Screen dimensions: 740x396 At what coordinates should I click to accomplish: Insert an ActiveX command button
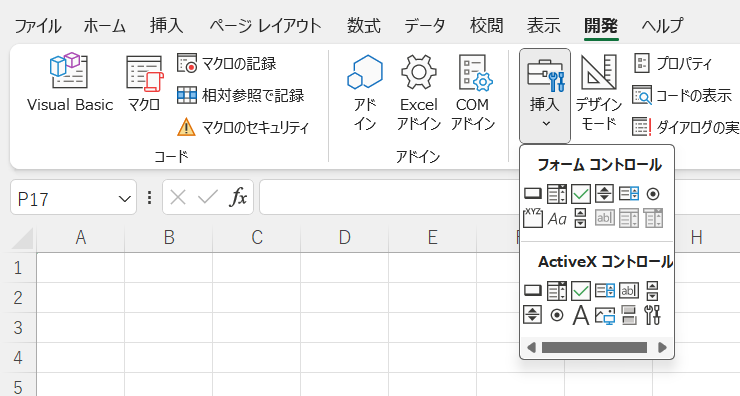pos(533,290)
